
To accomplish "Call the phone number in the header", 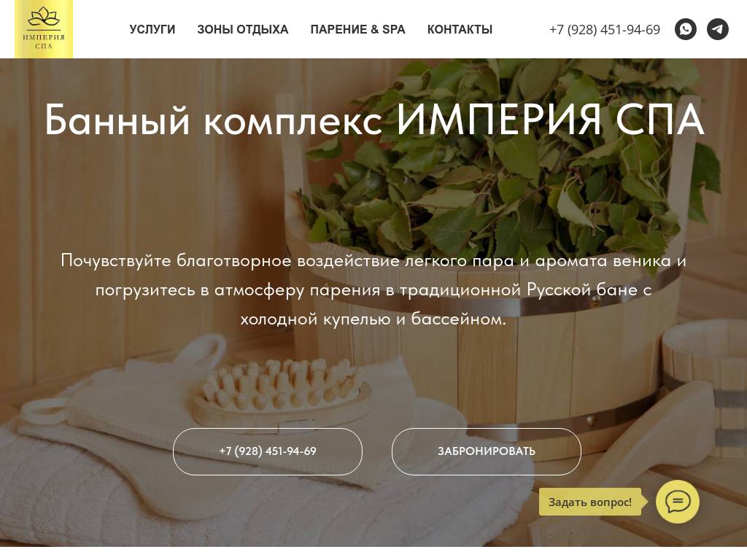I will 605,29.
